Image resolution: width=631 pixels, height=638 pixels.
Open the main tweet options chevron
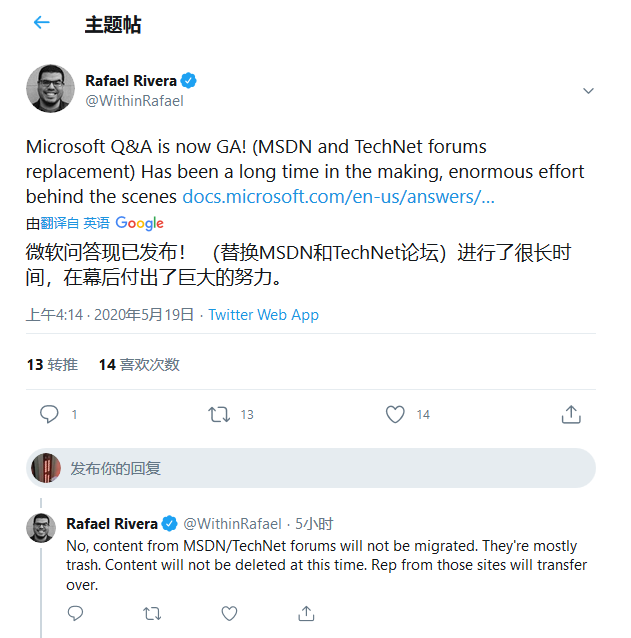[x=588, y=91]
